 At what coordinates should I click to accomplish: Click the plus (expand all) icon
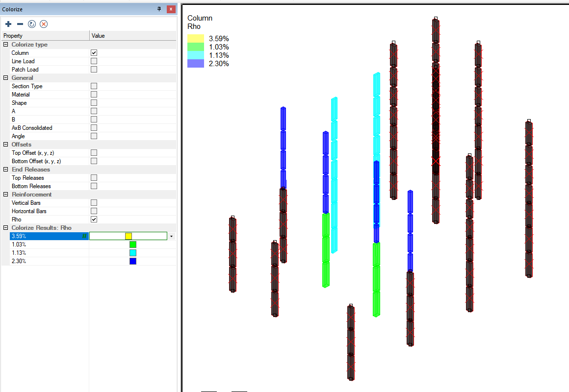(x=8, y=24)
